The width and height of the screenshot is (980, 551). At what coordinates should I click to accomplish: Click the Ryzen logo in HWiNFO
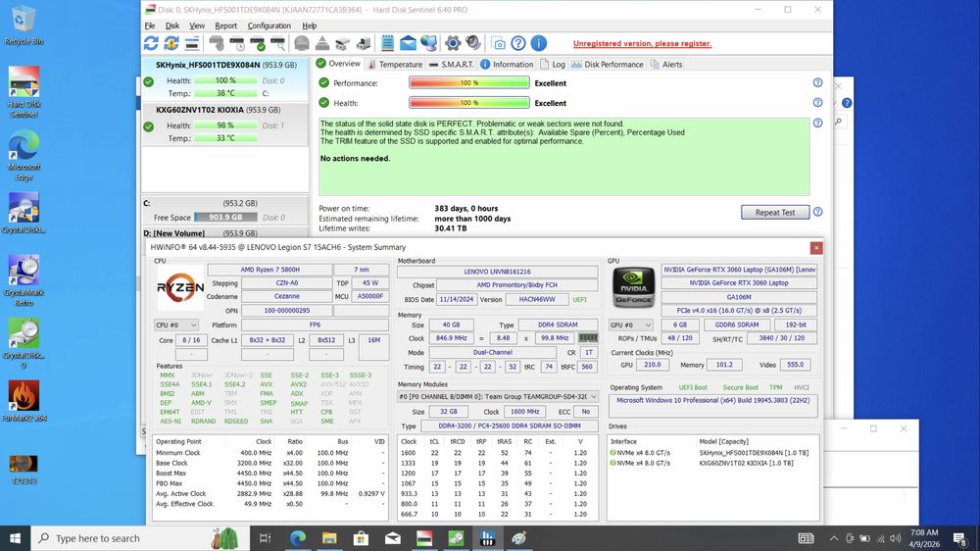(180, 287)
